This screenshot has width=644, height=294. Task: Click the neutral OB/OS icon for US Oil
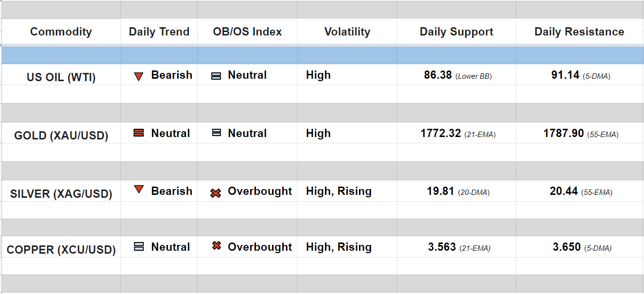click(x=216, y=76)
